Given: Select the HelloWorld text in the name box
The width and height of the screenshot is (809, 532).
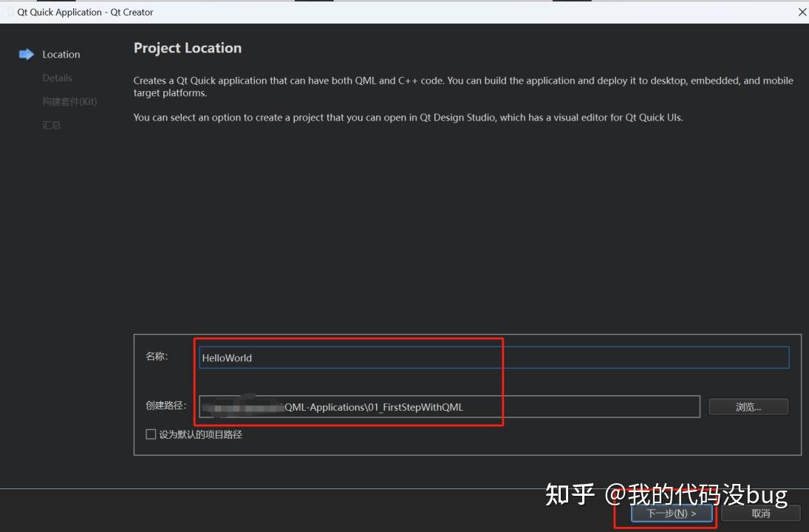Looking at the screenshot, I should pyautogui.click(x=225, y=358).
